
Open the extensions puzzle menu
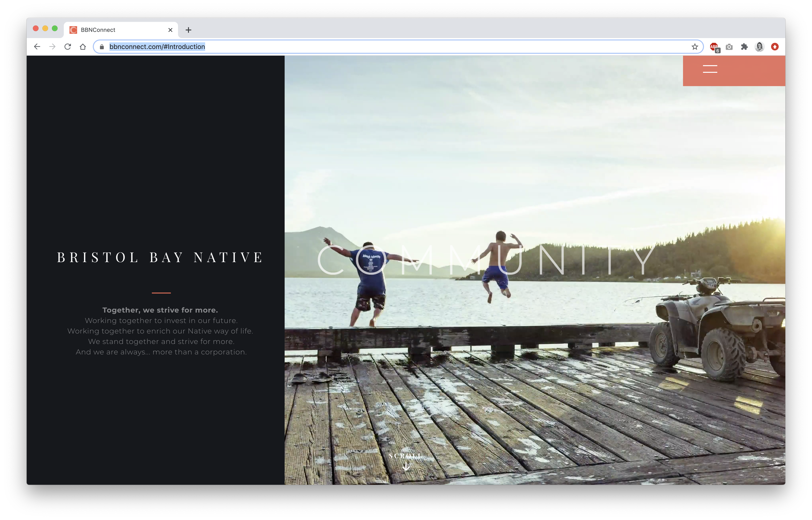pos(744,47)
